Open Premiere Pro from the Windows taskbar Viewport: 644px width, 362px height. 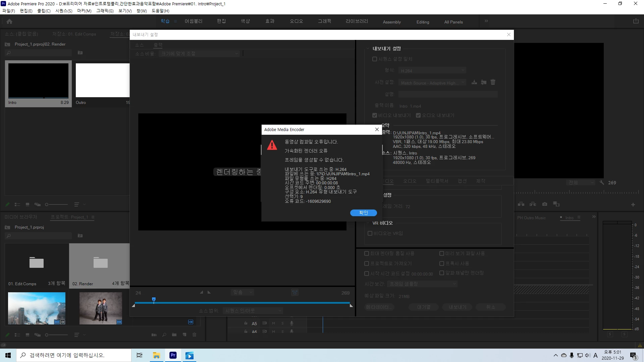173,355
